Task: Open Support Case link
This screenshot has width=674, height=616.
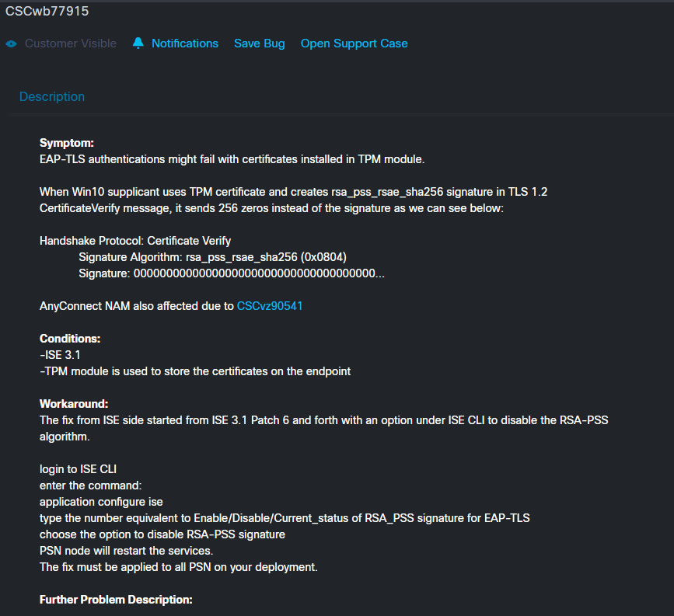Action: (x=354, y=44)
